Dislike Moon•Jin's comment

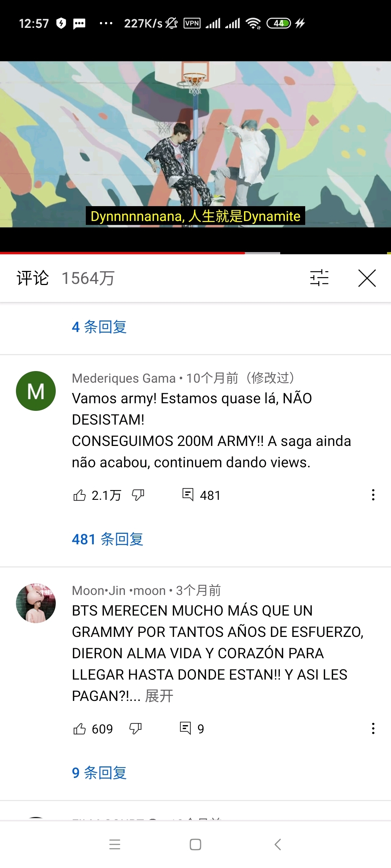[135, 728]
